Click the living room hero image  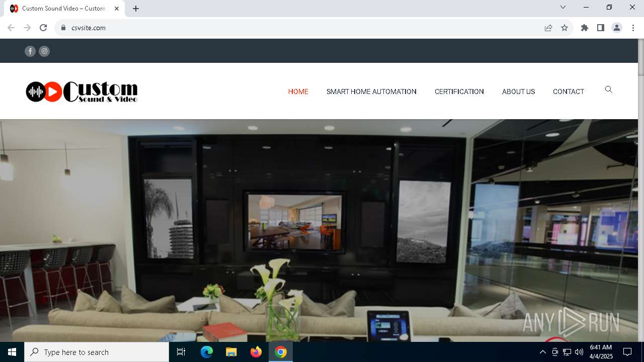pos(319,230)
